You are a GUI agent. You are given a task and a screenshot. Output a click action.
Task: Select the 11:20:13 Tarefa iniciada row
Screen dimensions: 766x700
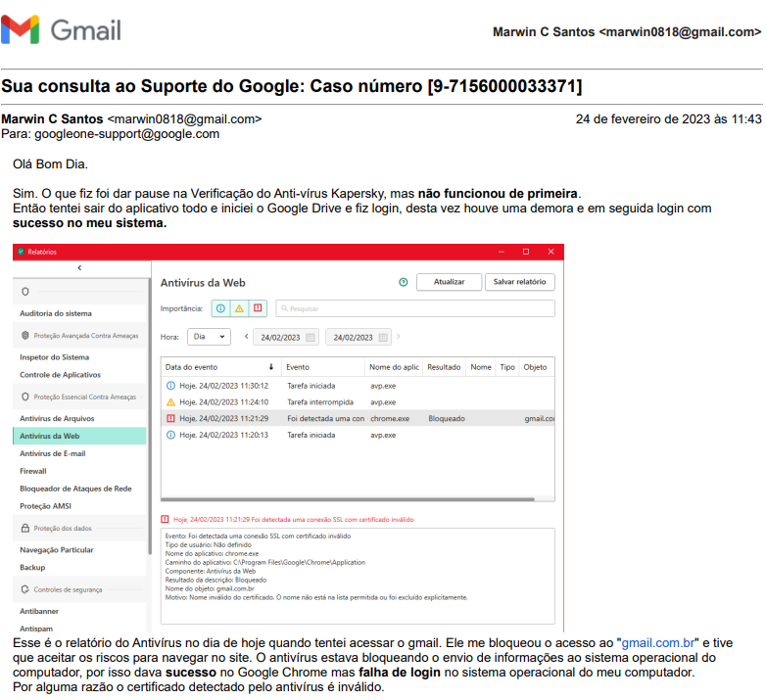[x=358, y=435]
